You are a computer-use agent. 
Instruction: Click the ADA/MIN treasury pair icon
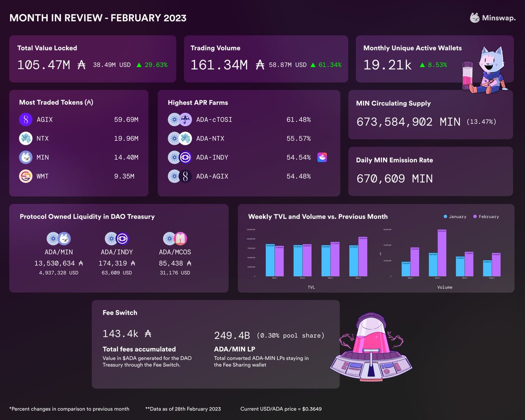pos(59,239)
